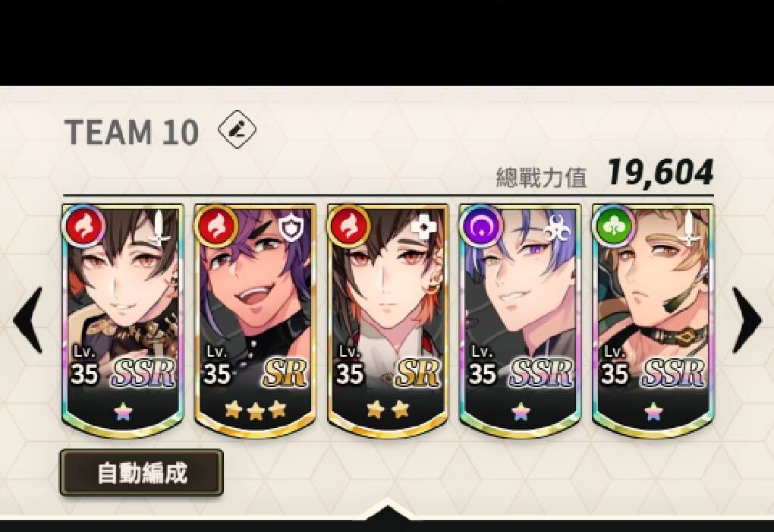Click the 自動編成 auto-form button
Screen dimensions: 774x532
point(142,472)
